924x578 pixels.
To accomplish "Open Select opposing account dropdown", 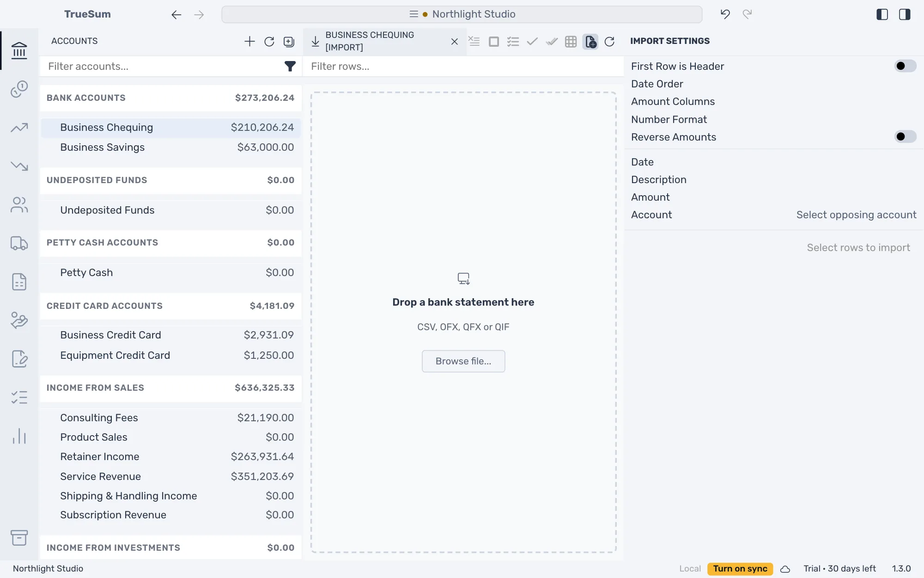I will (x=856, y=215).
